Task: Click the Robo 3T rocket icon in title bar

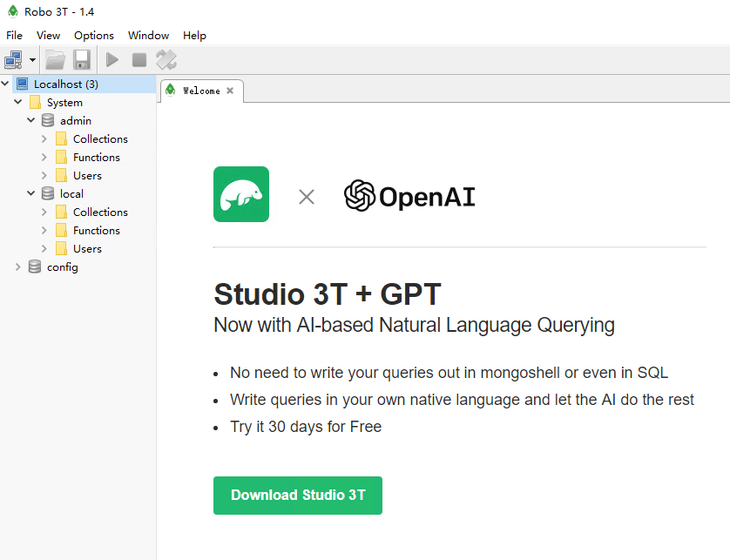Action: 13,11
